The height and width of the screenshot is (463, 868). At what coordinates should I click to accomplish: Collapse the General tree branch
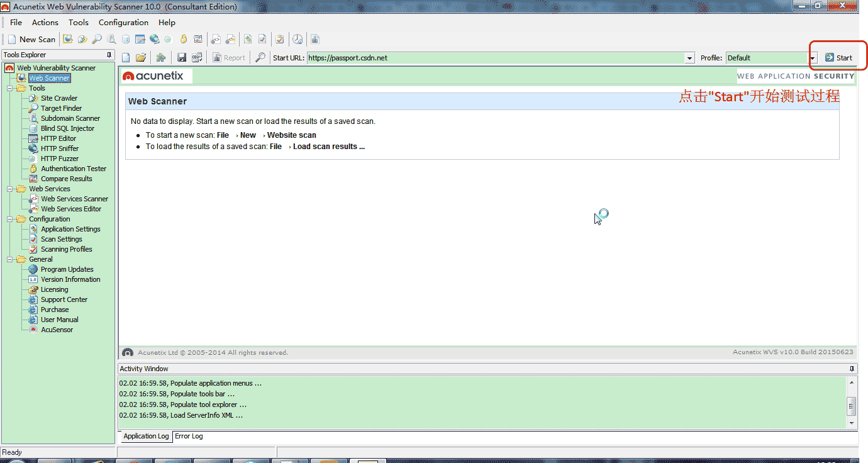(x=9, y=259)
